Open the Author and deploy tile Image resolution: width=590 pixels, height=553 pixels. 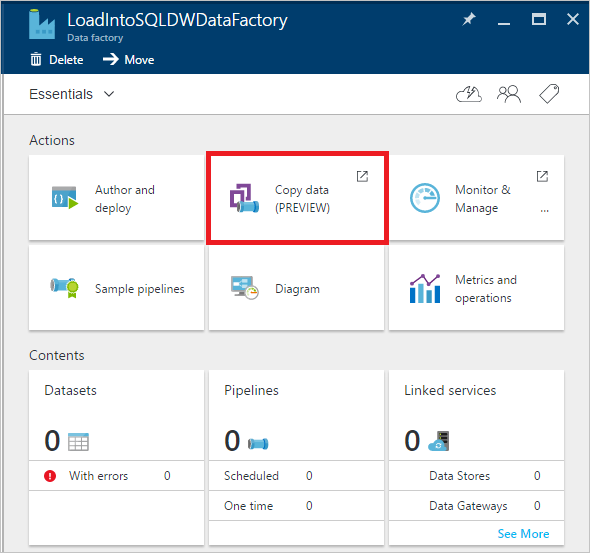[116, 198]
